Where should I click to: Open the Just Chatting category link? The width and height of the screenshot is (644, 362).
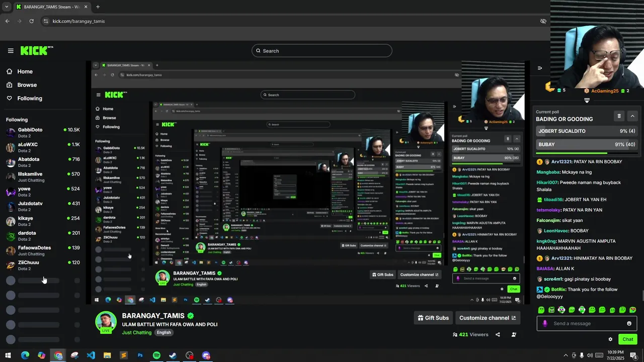point(136,333)
